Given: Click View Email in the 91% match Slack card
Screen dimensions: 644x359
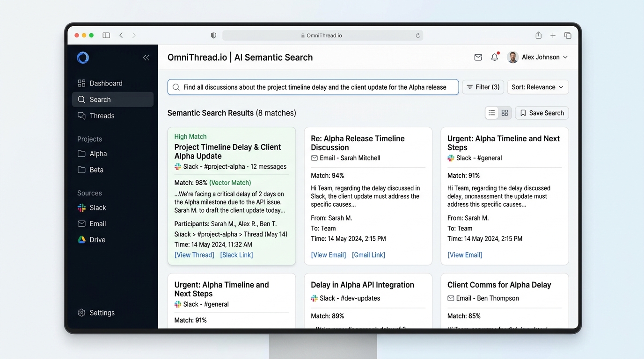Looking at the screenshot, I should coord(465,255).
